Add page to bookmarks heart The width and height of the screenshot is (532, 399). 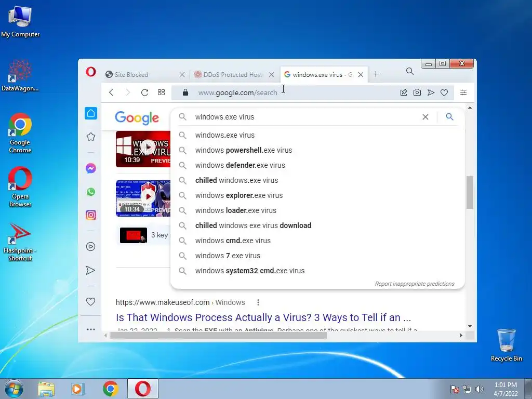pos(444,92)
